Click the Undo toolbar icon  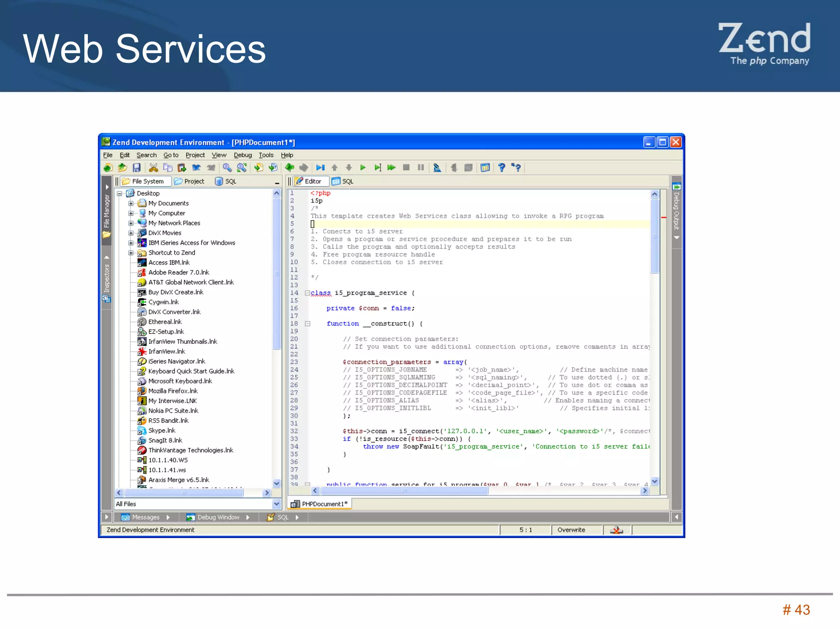tap(196, 167)
